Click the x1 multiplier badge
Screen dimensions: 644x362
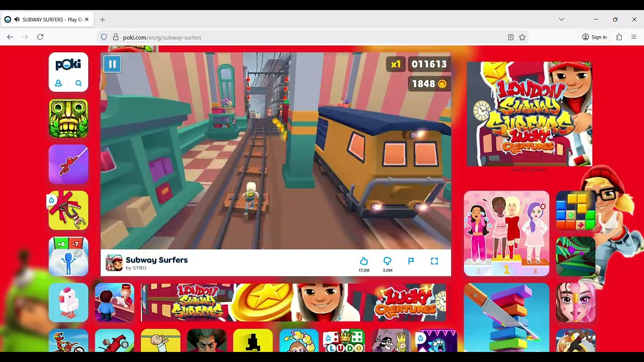point(396,64)
